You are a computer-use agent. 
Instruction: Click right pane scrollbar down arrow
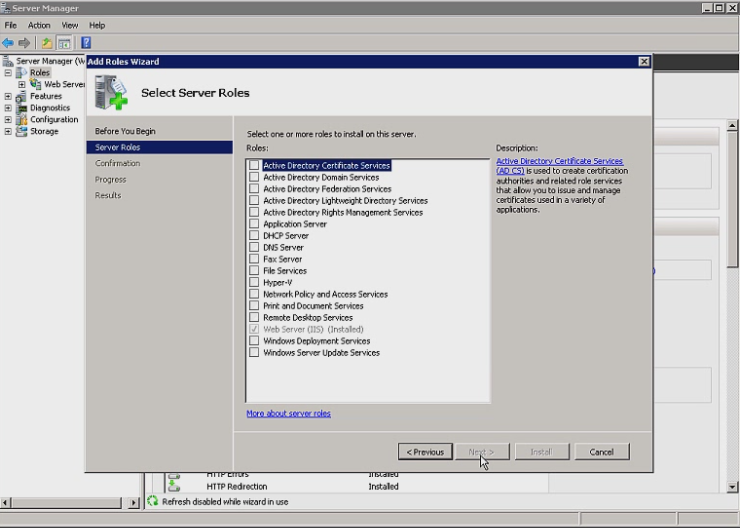732,487
